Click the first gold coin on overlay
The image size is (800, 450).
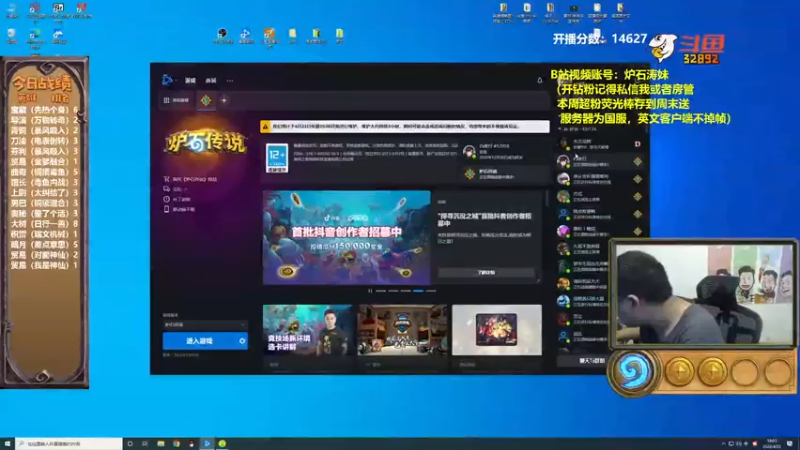click(x=679, y=371)
